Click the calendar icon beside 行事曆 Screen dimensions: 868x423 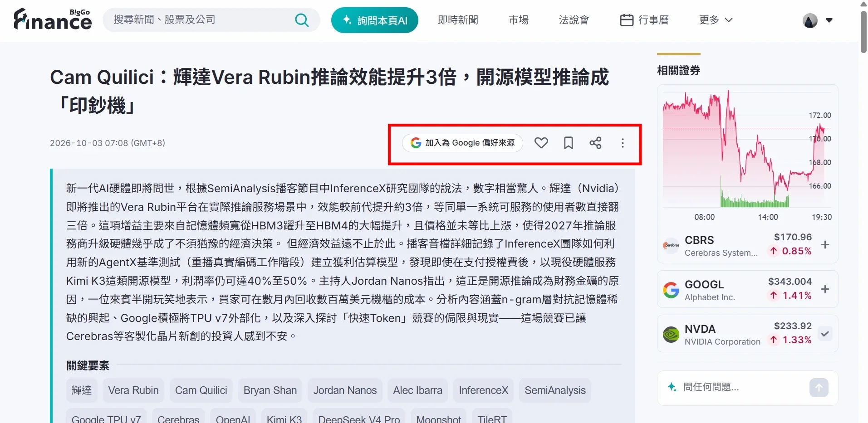[627, 20]
